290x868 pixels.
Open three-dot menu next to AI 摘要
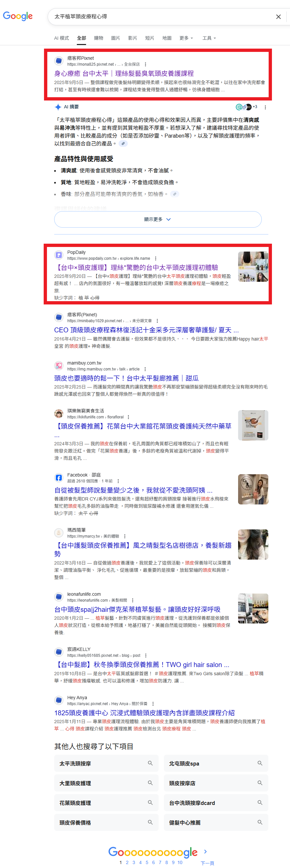[x=265, y=107]
